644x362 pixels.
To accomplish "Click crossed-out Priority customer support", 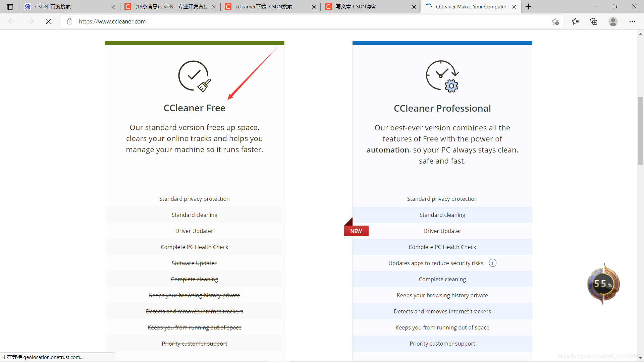I will coord(195,344).
